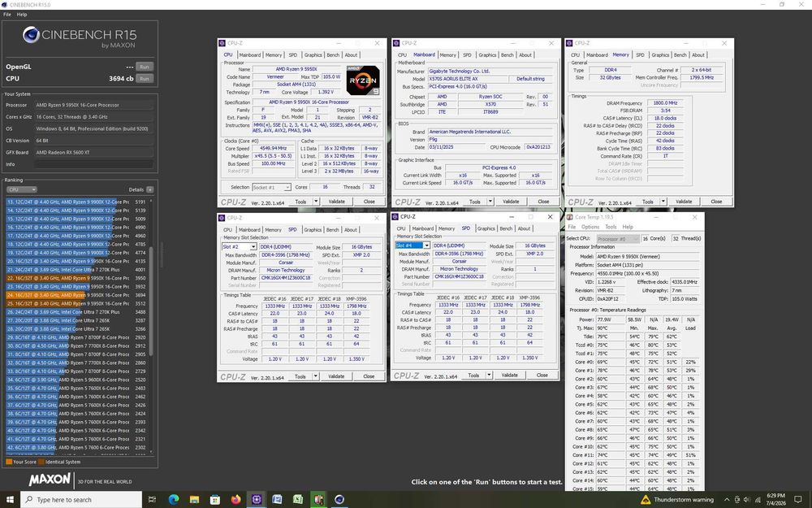Click Validate in CPU-Z Mainboard window
Viewport: 812px width, 508px height.
[511, 201]
